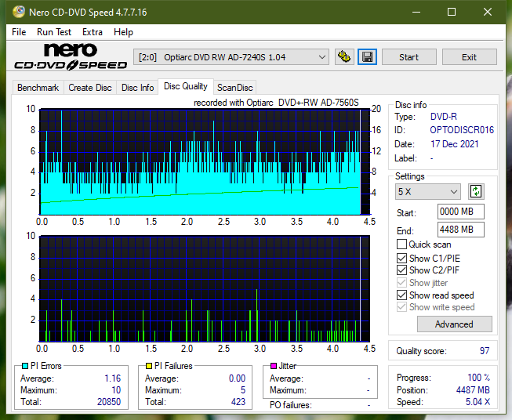The image size is (512, 420).
Task: Toggle the Show write speed checkbox
Action: pyautogui.click(x=401, y=307)
